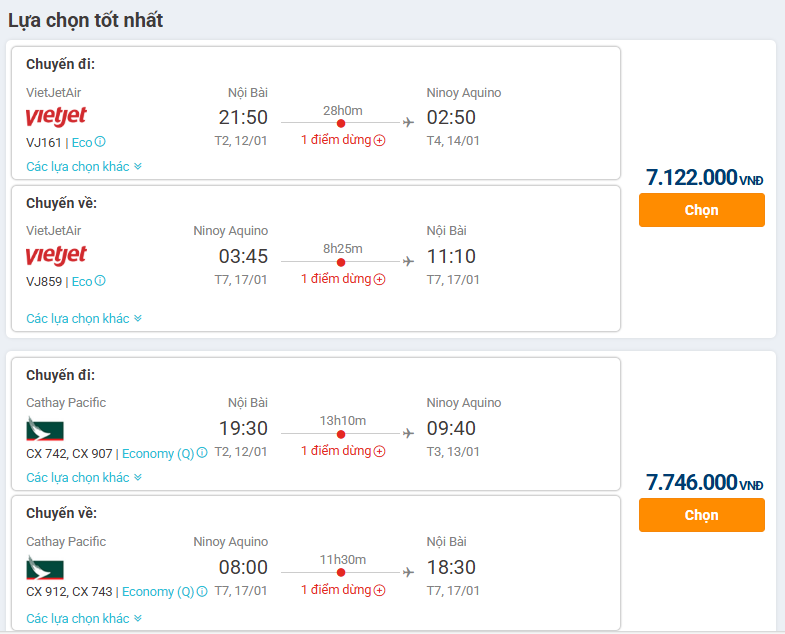Open Economy (Q) fare class for CX 742

pos(157,453)
